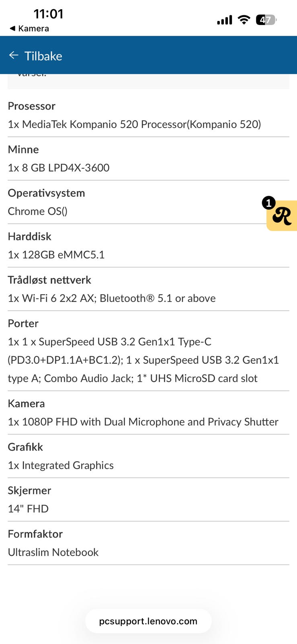The width and height of the screenshot is (297, 644).
Task: Tap the notification count badge showing 1
Action: click(x=268, y=203)
